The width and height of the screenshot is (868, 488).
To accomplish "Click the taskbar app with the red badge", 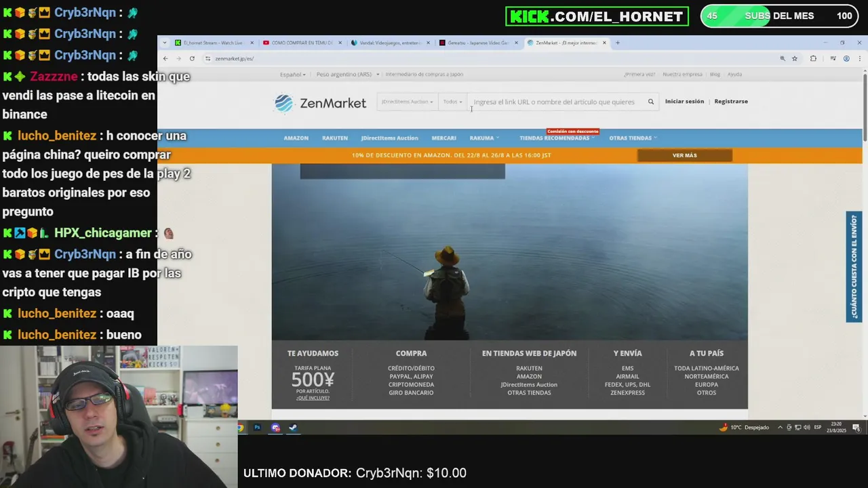I will pyautogui.click(x=275, y=428).
